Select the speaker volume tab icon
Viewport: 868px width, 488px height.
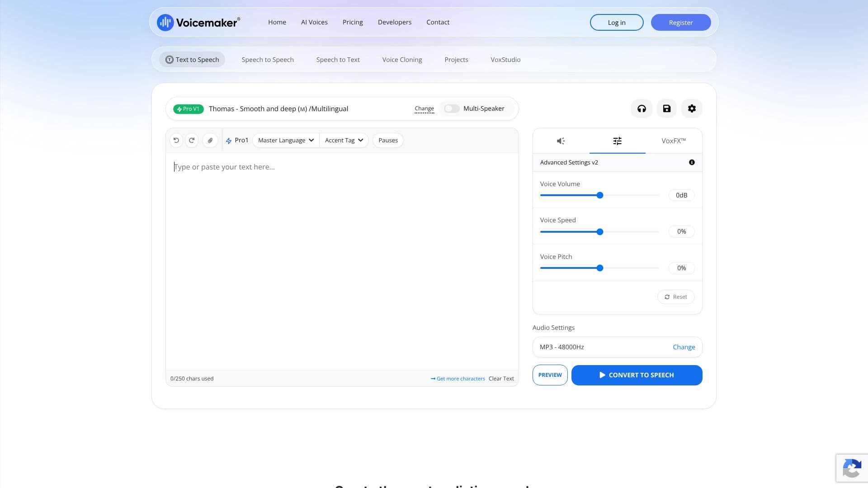[x=561, y=141]
